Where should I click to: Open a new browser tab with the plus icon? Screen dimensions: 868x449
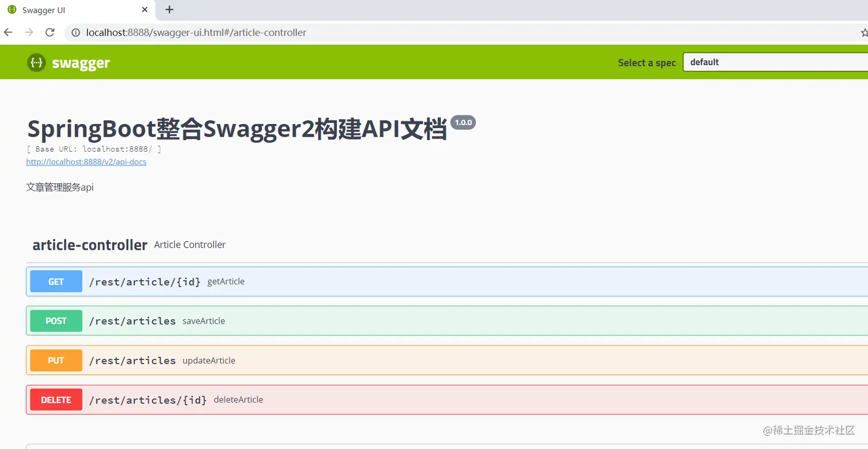(169, 9)
